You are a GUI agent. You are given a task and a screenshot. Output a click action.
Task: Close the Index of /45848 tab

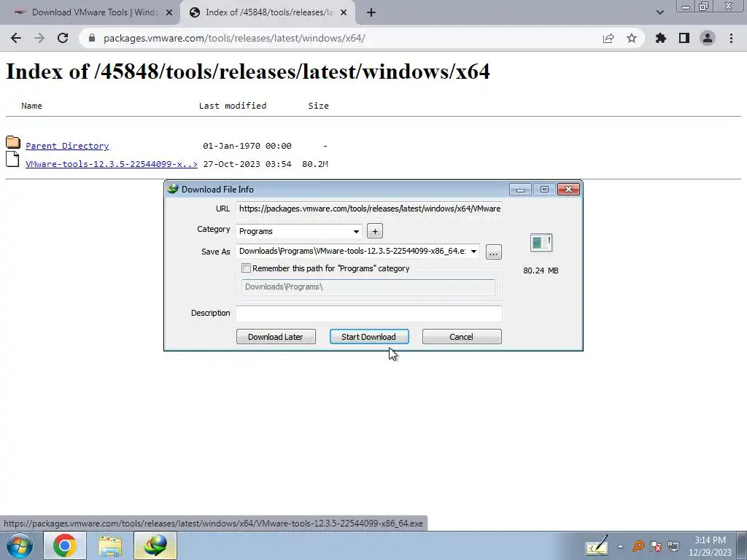coord(344,13)
